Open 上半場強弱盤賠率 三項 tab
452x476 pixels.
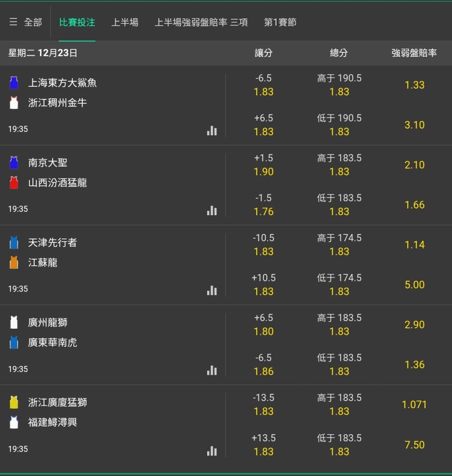click(x=201, y=22)
